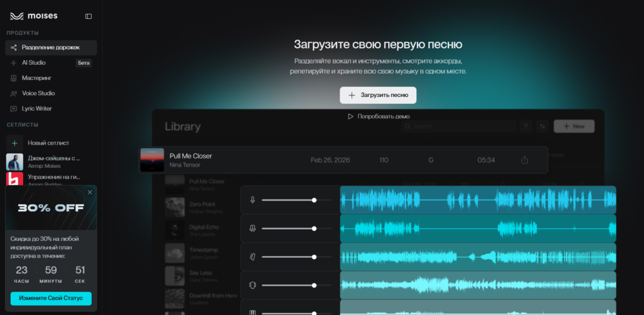
Task: Close the 30% OFF promo popup
Action: (90, 192)
